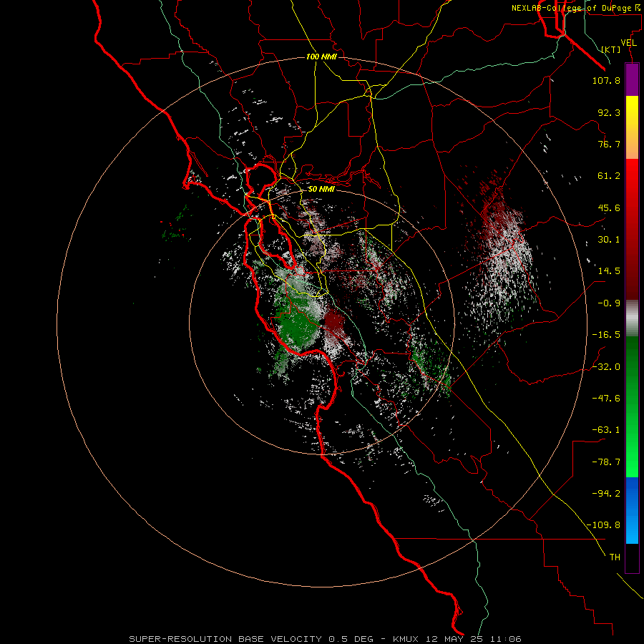Click the yellow-orange segment of velocity color bar
This screenshot has width=644, height=644.
click(x=632, y=127)
